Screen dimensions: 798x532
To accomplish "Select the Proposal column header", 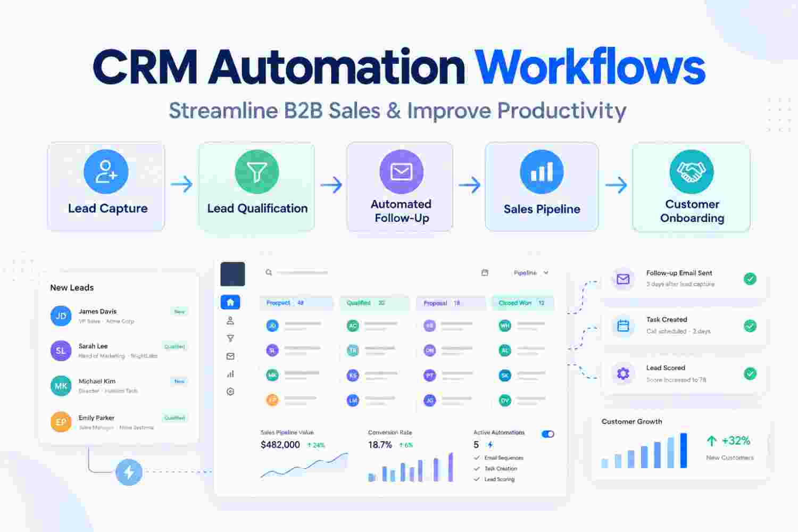I will click(451, 303).
